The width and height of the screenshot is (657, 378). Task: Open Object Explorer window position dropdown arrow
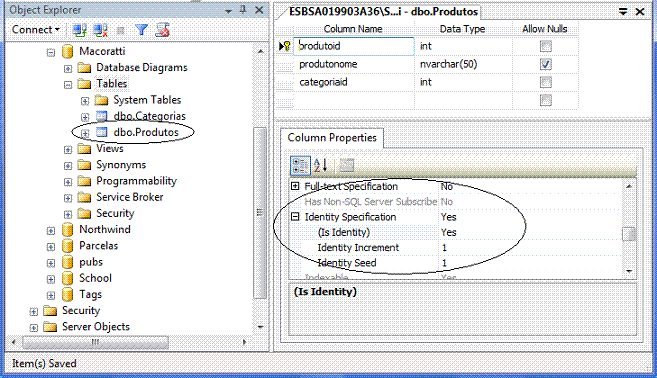[x=228, y=11]
